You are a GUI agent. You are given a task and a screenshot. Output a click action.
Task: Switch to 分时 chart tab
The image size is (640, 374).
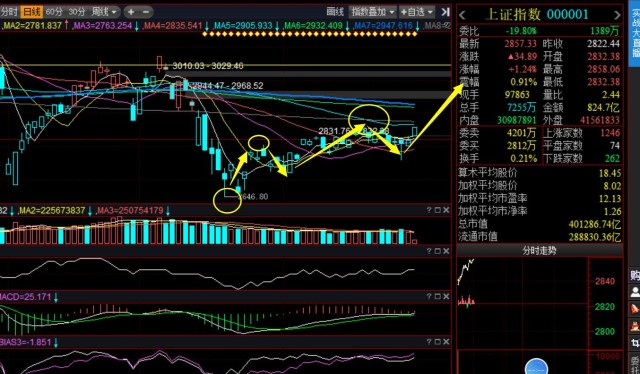[x=9, y=12]
